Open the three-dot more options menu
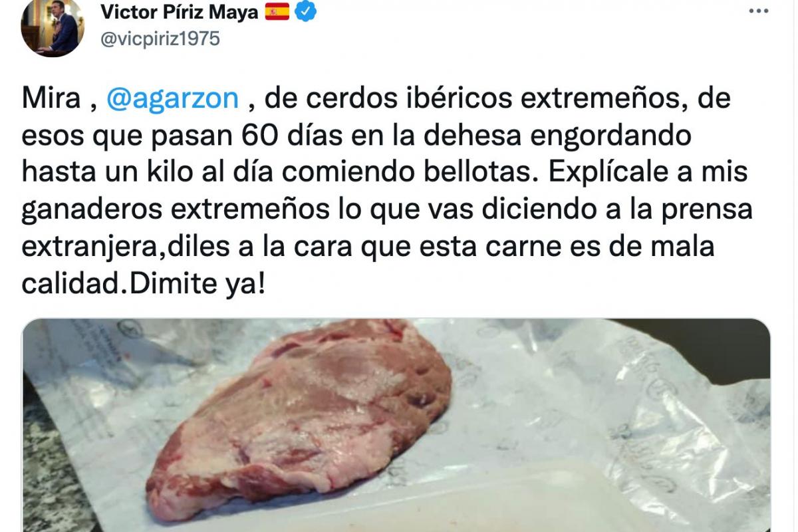Image resolution: width=798 pixels, height=532 pixels. tap(759, 11)
